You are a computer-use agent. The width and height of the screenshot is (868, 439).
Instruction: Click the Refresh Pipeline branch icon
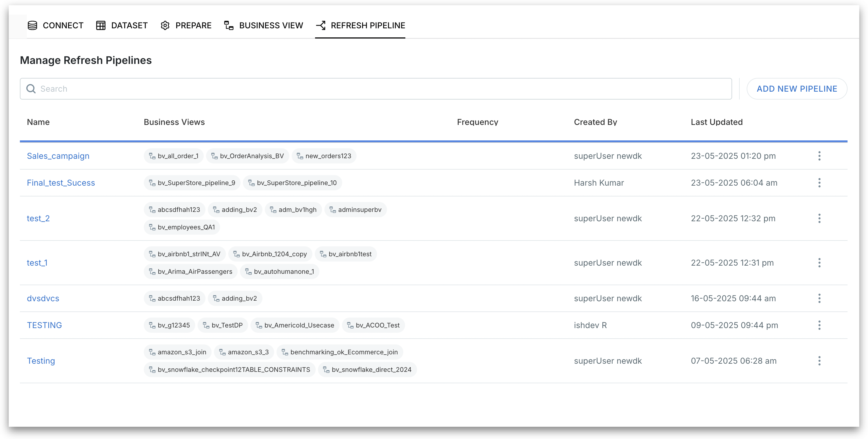321,25
